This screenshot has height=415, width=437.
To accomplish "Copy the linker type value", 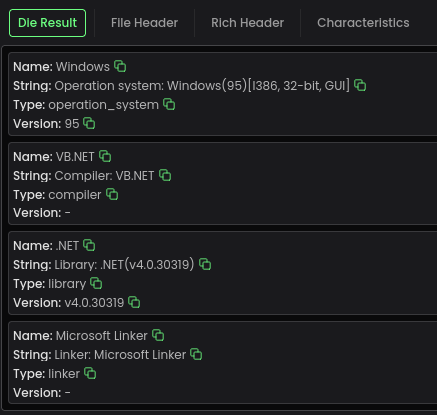I will 90,373.
